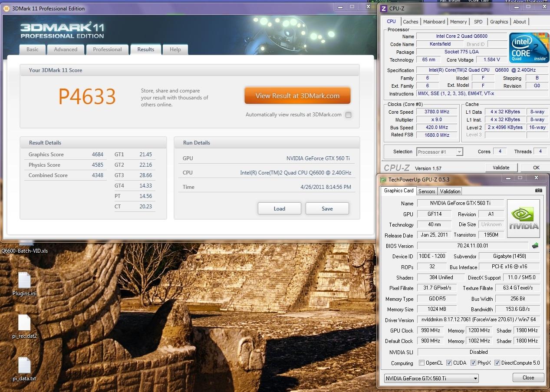Click the Run Details time 4/26/2011 8:14:56 PM
Viewport: 550px width, 392px height.
click(x=326, y=187)
